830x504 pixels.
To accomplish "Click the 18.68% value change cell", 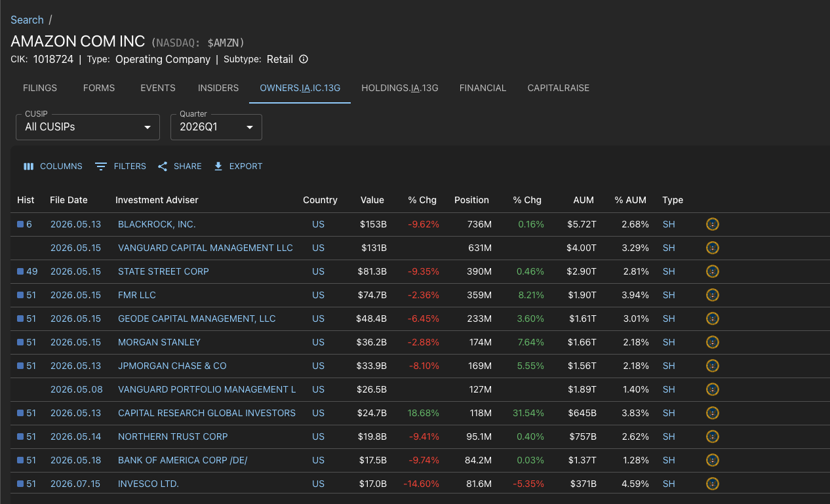I will [424, 413].
